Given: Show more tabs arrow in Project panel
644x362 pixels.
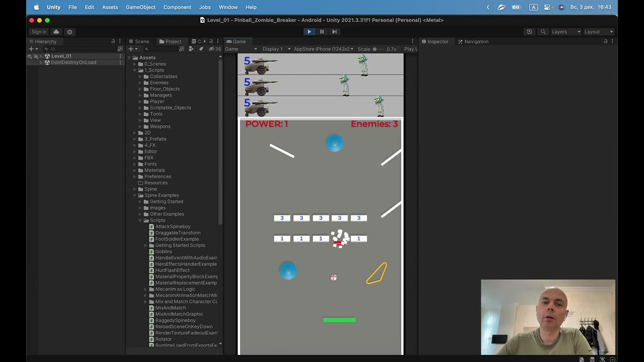Looking at the screenshot, I should pyautogui.click(x=204, y=41).
